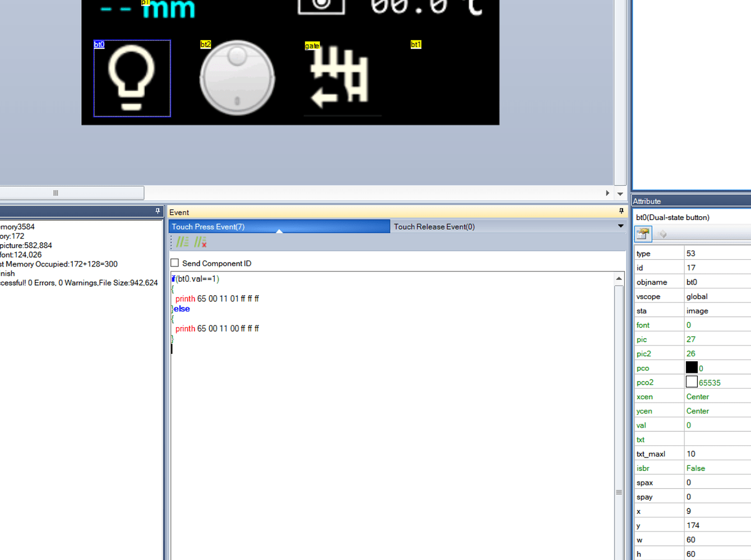
Task: Select the camera picture component on canvas
Action: pos(321,6)
